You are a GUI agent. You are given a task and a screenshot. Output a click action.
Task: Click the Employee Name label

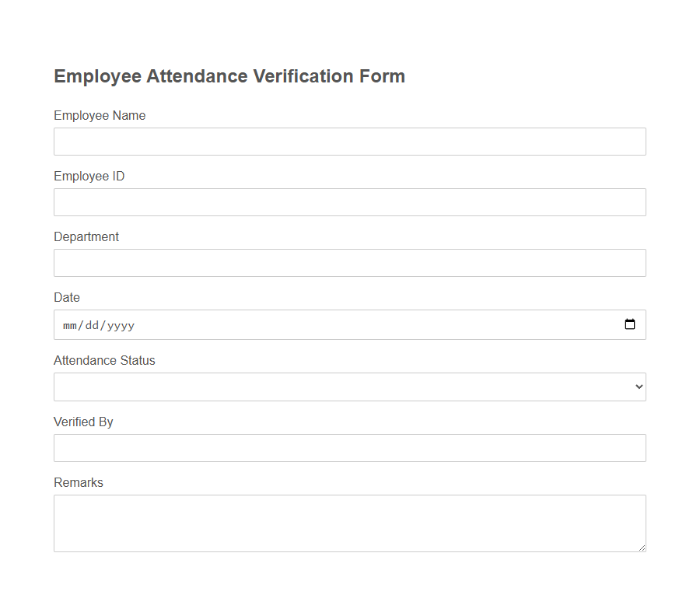100,115
